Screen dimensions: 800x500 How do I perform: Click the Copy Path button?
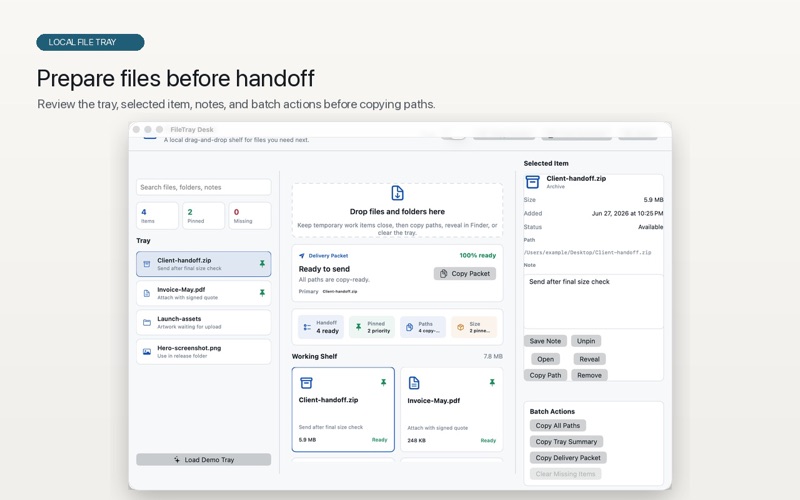[x=545, y=375]
